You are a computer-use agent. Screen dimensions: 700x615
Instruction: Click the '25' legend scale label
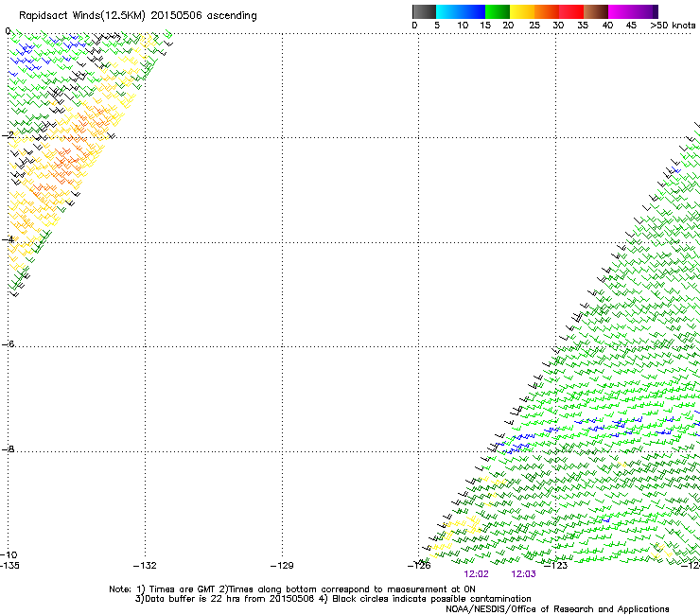[x=534, y=26]
